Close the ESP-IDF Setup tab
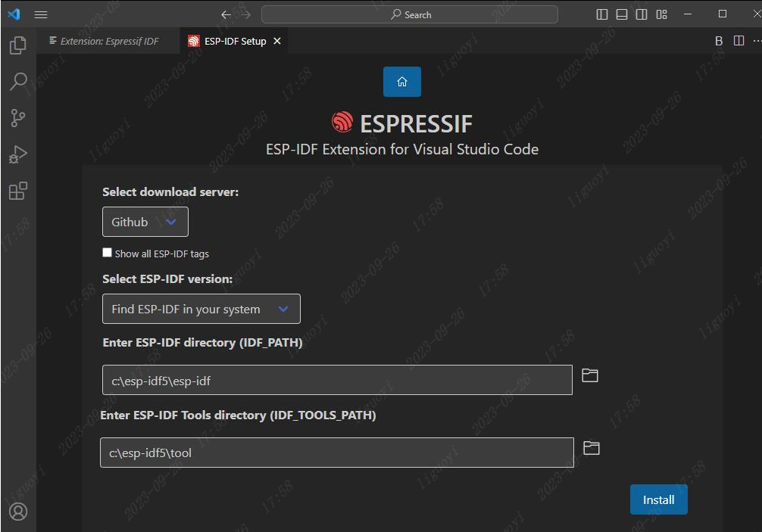Image resolution: width=762 pixels, height=532 pixels. [x=277, y=42]
